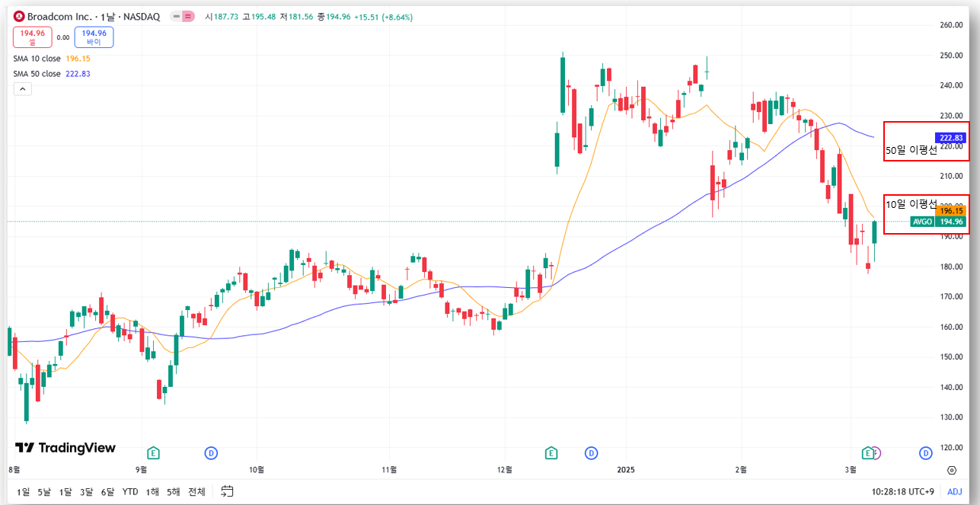
Task: Click the blue 222.83 SMA 50 price label
Action: [951, 138]
